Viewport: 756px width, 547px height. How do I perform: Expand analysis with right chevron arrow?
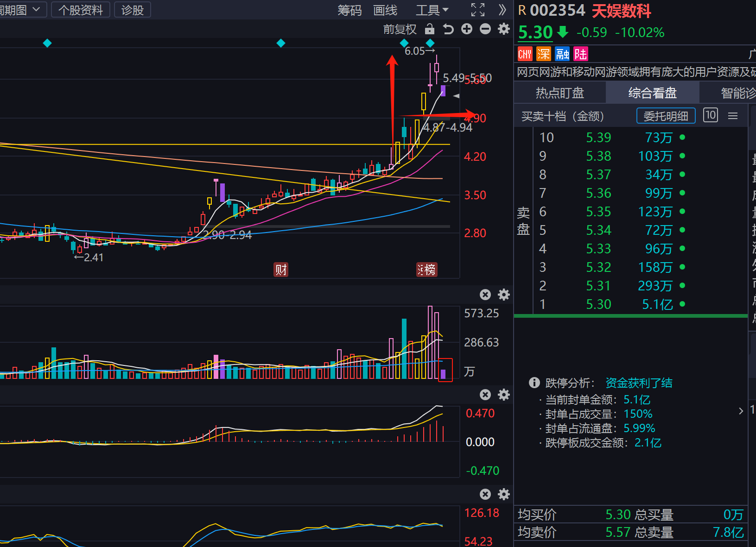[x=741, y=411]
